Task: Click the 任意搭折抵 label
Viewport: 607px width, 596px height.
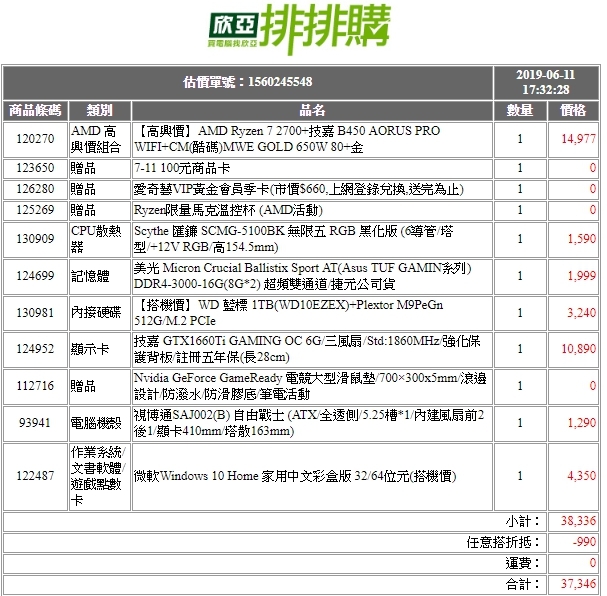Action: click(x=503, y=543)
